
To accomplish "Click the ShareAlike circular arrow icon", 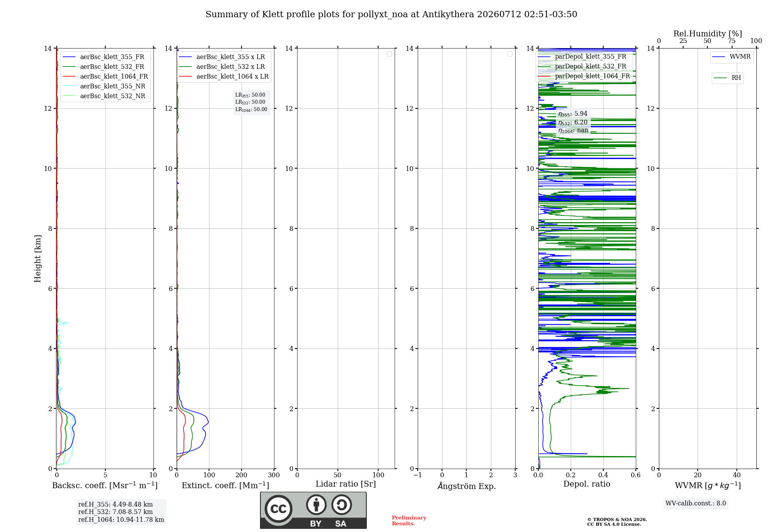I will tap(341, 505).
